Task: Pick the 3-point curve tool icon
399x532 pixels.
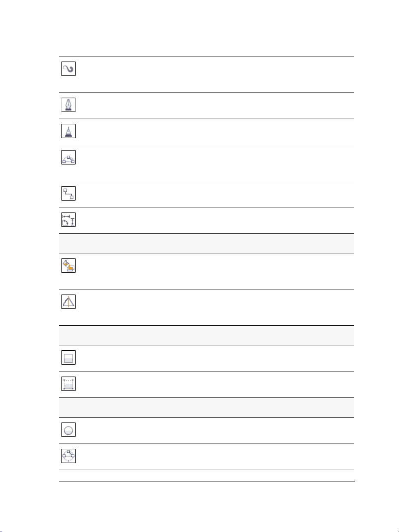Action: tap(68, 157)
